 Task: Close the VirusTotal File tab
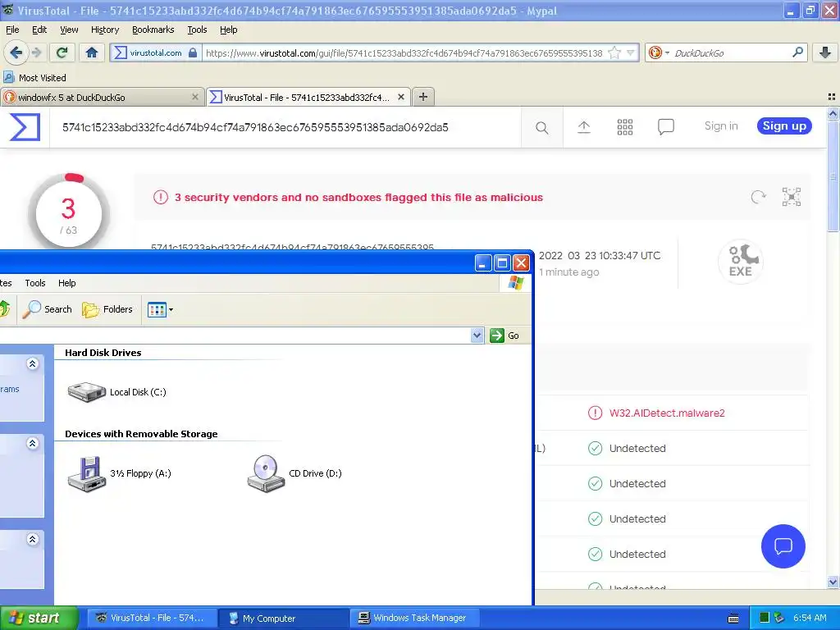point(400,97)
